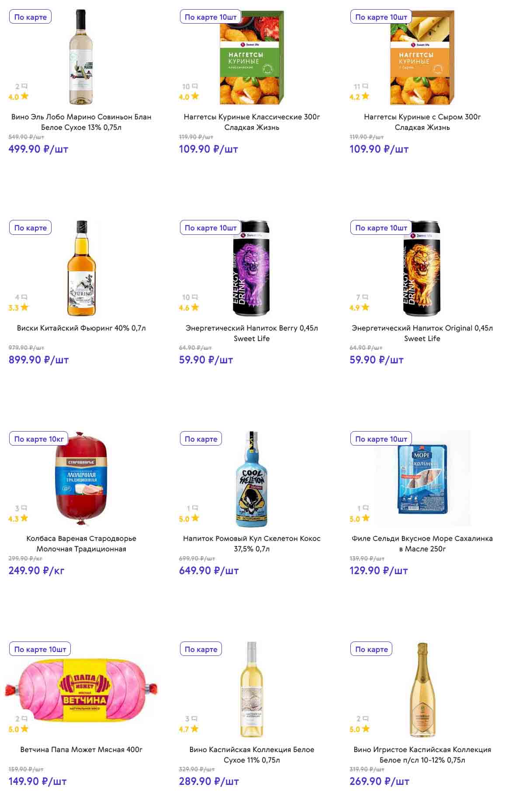505x812 pixels.
Task: Click the 129.90 ₽/шт price of Филе Сельди
Action: point(378,570)
